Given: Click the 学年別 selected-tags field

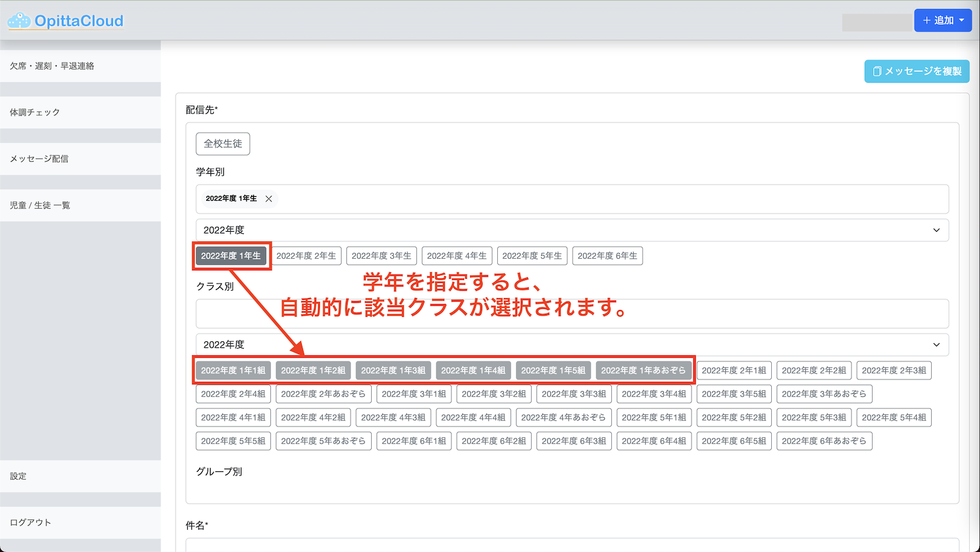Looking at the screenshot, I should click(x=572, y=199).
